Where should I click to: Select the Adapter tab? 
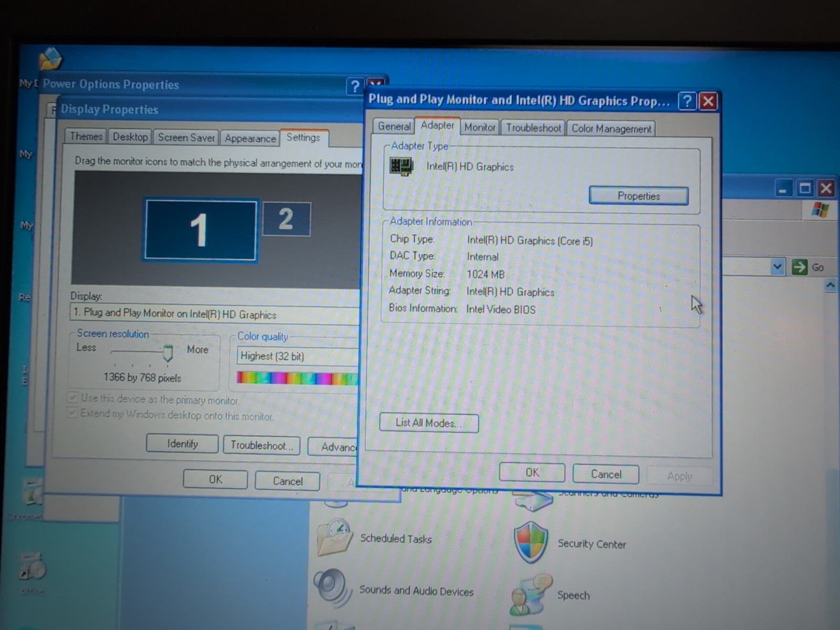(437, 125)
